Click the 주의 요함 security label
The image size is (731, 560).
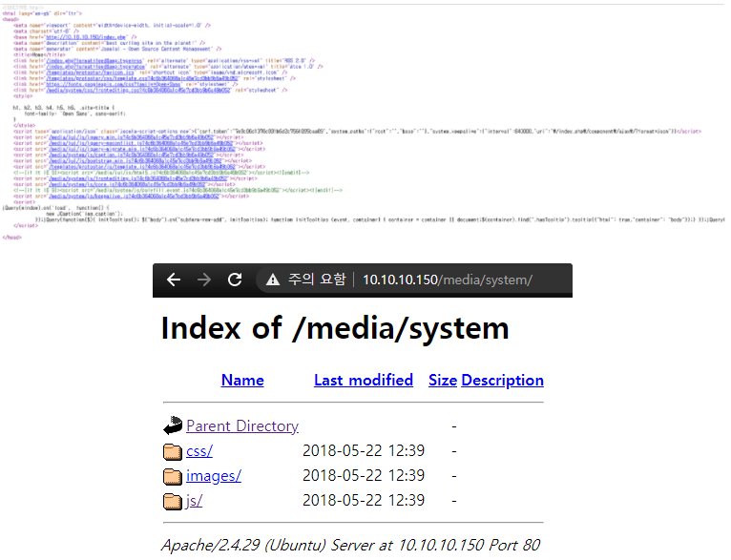click(317, 280)
